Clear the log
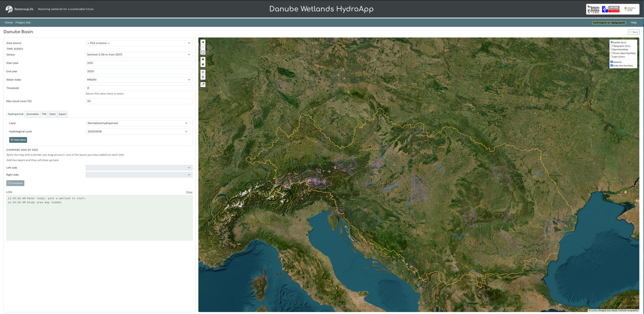The image size is (644, 314). (189, 192)
